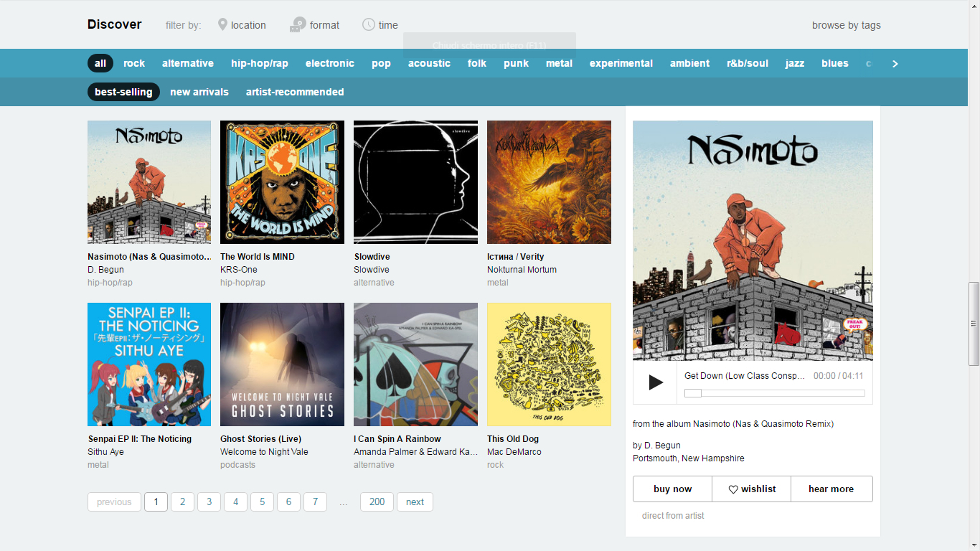Go to results page 3

point(209,501)
